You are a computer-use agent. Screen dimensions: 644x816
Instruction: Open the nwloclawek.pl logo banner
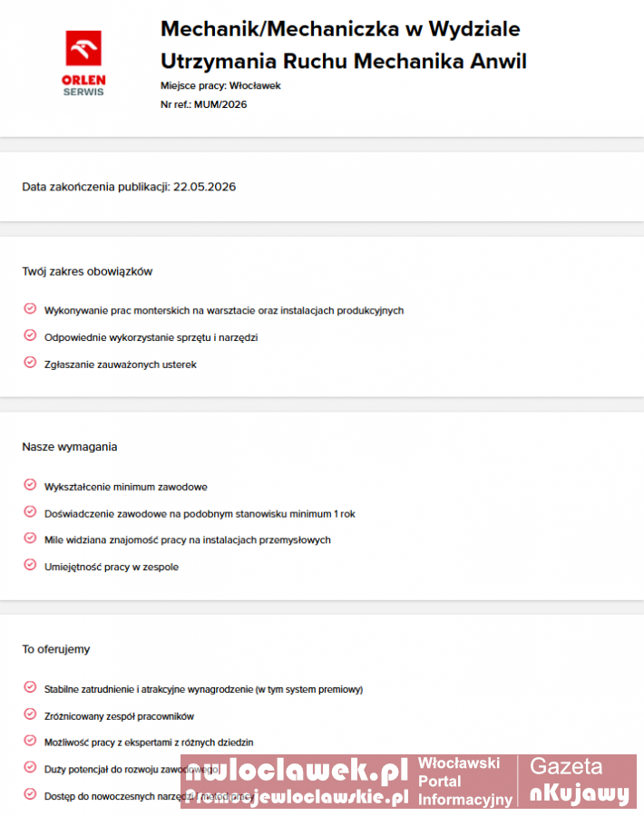[295, 782]
